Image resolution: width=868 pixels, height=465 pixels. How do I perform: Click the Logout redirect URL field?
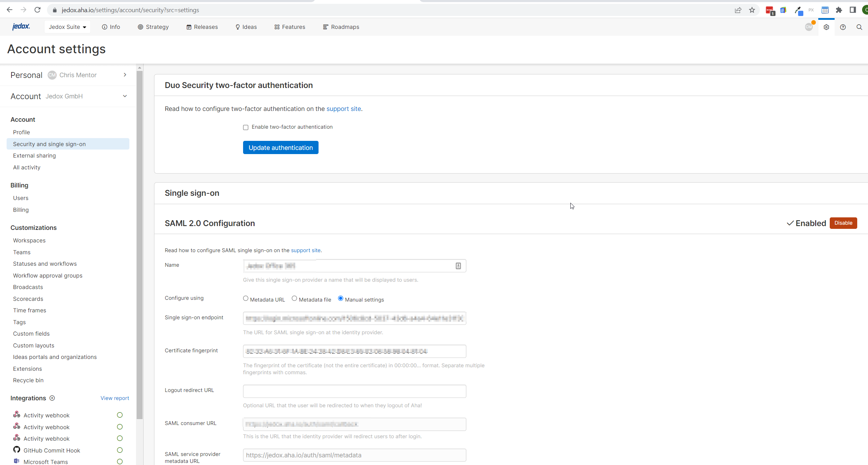(x=354, y=391)
